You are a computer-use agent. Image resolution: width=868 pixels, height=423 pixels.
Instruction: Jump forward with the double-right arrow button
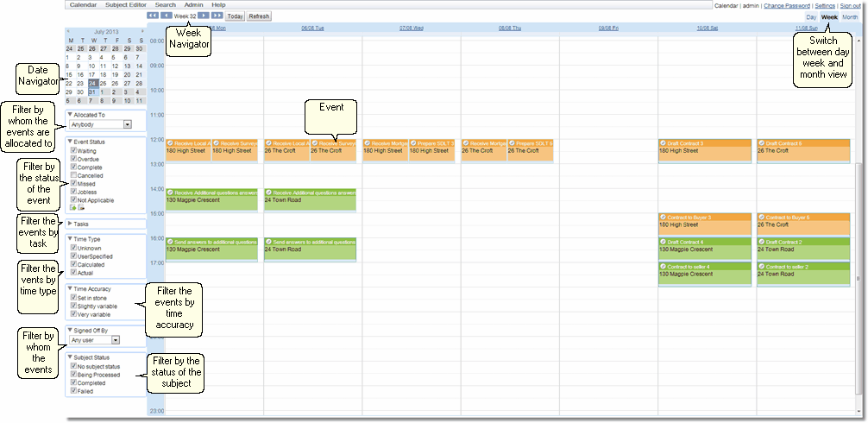(217, 16)
